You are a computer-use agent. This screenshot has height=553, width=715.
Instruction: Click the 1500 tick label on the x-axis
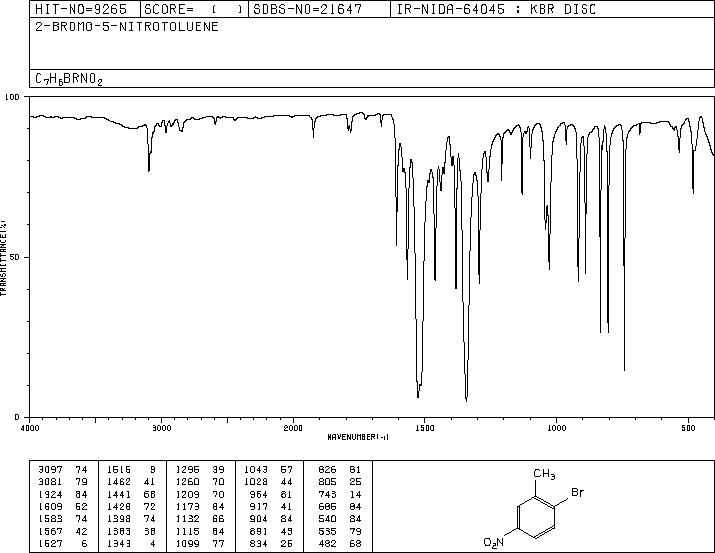[x=425, y=428]
